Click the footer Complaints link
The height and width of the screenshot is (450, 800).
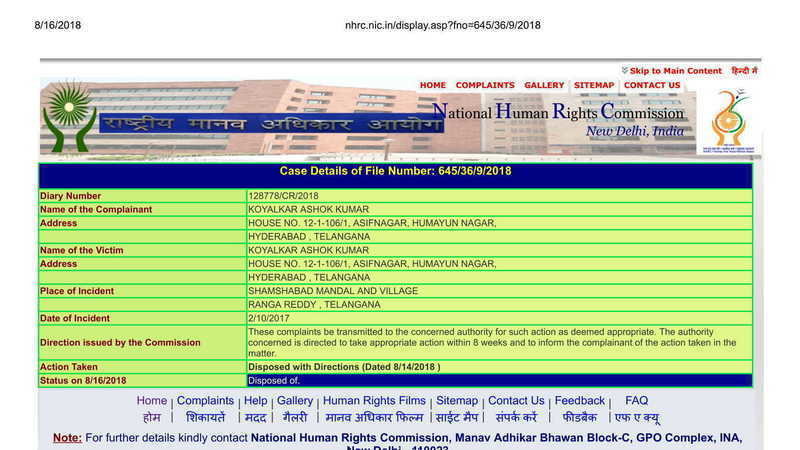pyautogui.click(x=205, y=401)
